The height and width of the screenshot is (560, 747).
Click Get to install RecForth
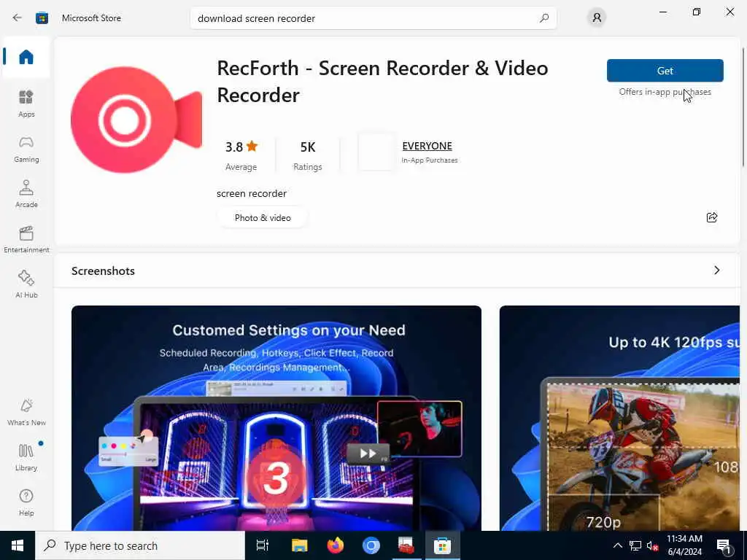[665, 71]
